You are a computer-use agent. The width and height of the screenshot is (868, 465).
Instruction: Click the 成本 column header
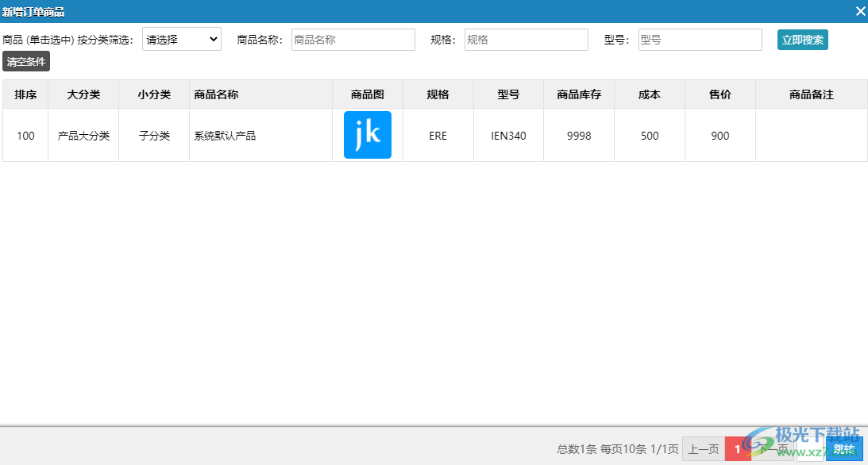tap(650, 94)
